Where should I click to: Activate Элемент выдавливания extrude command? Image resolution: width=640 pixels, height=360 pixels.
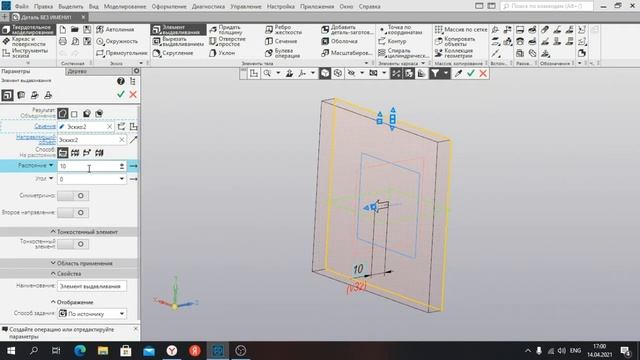pyautogui.click(x=178, y=29)
